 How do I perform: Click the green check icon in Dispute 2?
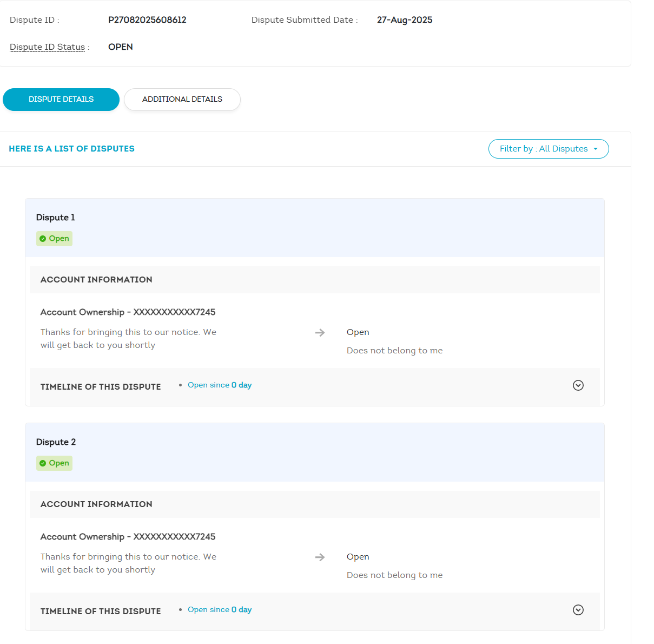click(x=43, y=463)
